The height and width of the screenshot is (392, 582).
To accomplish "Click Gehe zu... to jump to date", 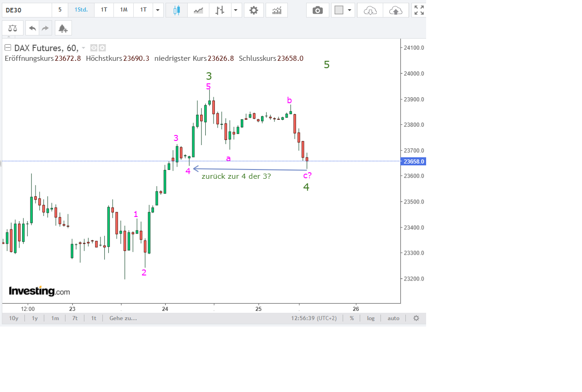I will coord(123,318).
